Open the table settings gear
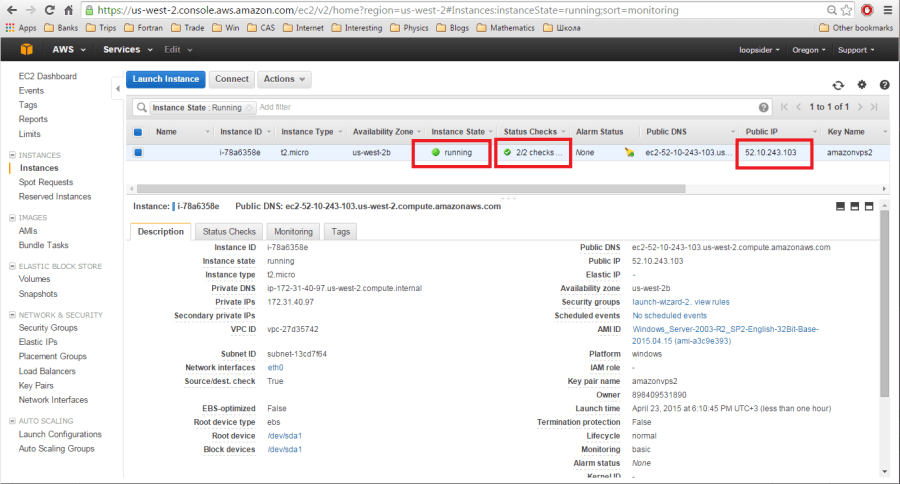900x484 pixels. point(862,84)
